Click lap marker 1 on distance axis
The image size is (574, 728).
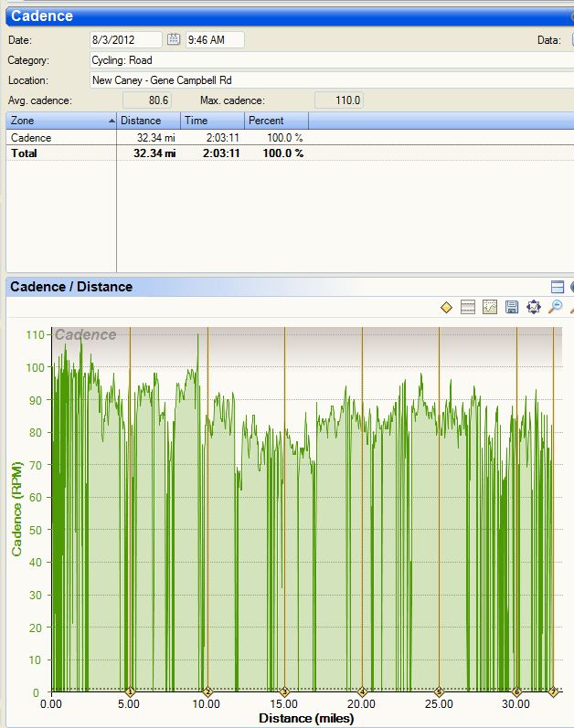[x=130, y=691]
